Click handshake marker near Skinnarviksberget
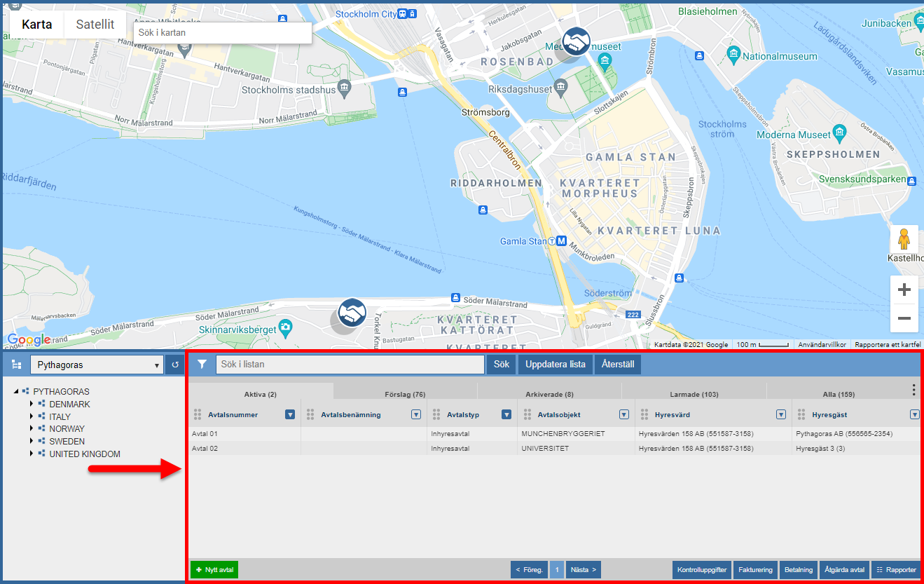Image resolution: width=924 pixels, height=584 pixels. 352,313
